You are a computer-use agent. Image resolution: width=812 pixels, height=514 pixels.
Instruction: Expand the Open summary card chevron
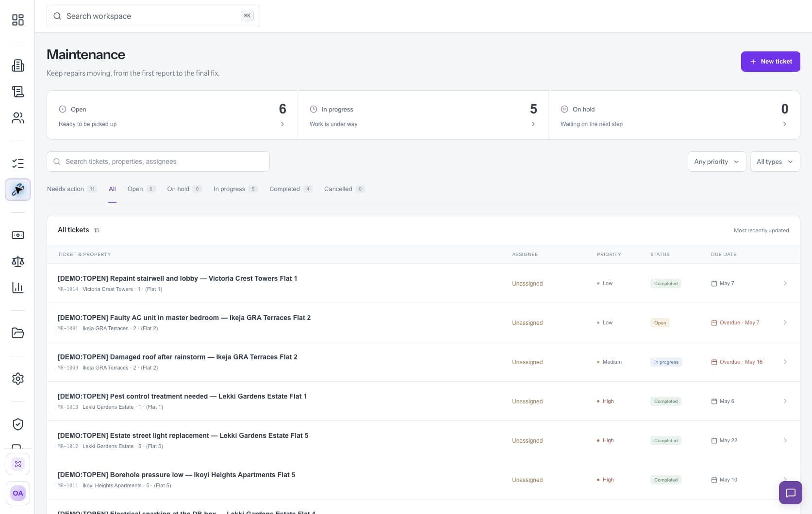(x=282, y=124)
